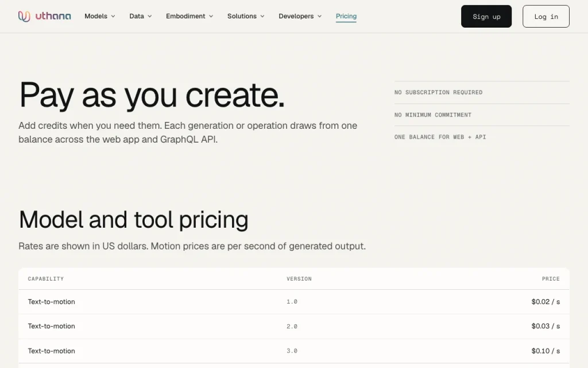588x368 pixels.
Task: Click the Log in button
Action: [546, 17]
